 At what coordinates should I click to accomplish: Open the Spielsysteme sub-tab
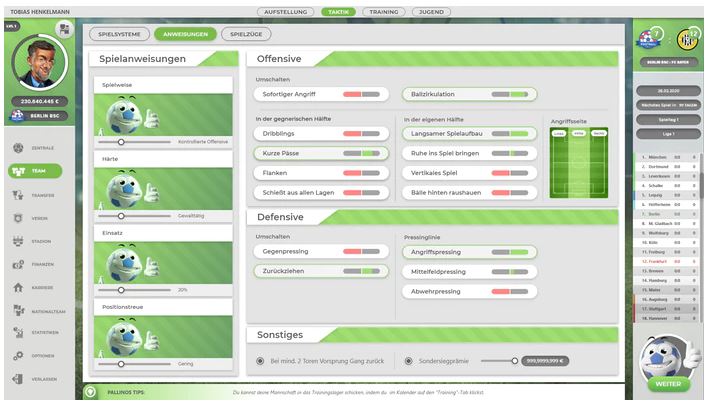click(118, 34)
